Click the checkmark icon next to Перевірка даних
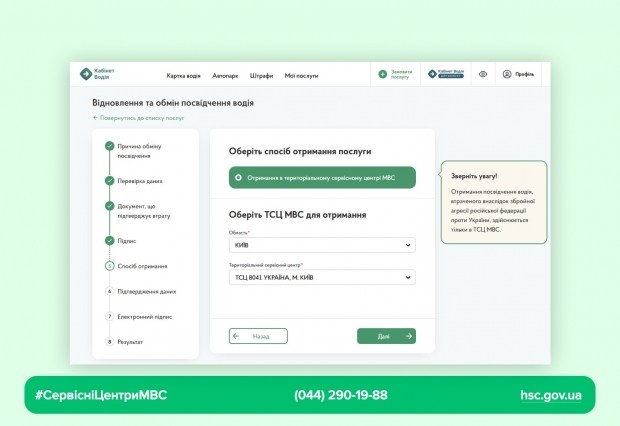620x426 pixels. [109, 181]
